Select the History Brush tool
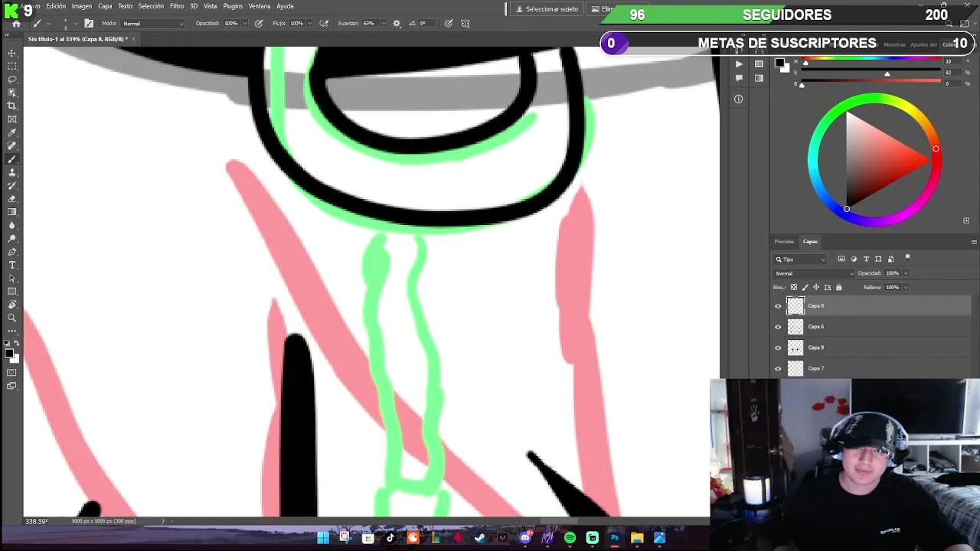The height and width of the screenshot is (551, 980). coord(12,185)
